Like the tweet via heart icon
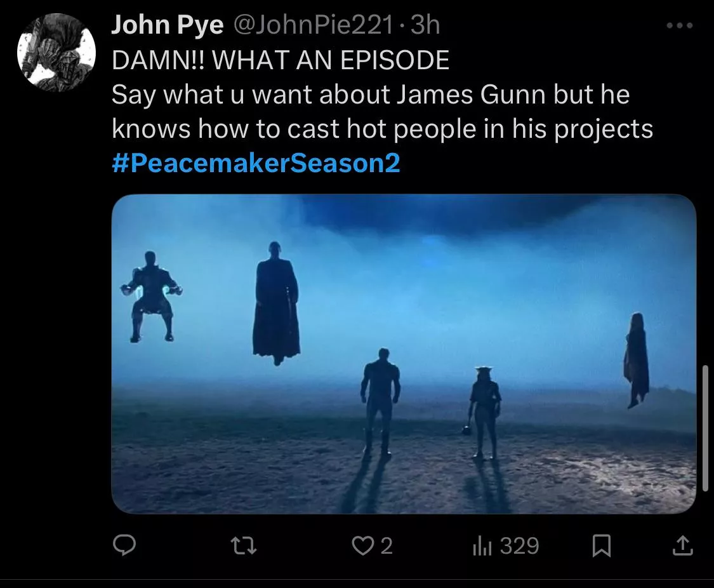The height and width of the screenshot is (588, 714). pyautogui.click(x=362, y=545)
